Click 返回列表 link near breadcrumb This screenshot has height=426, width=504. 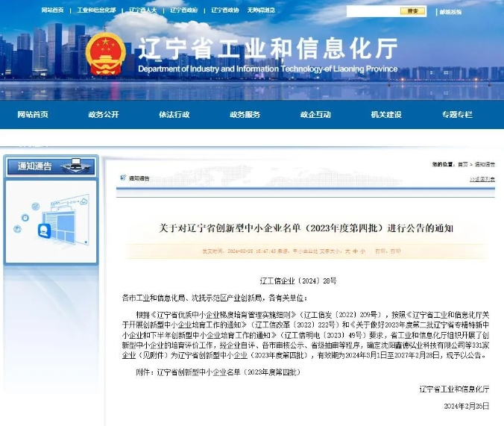click(x=482, y=179)
